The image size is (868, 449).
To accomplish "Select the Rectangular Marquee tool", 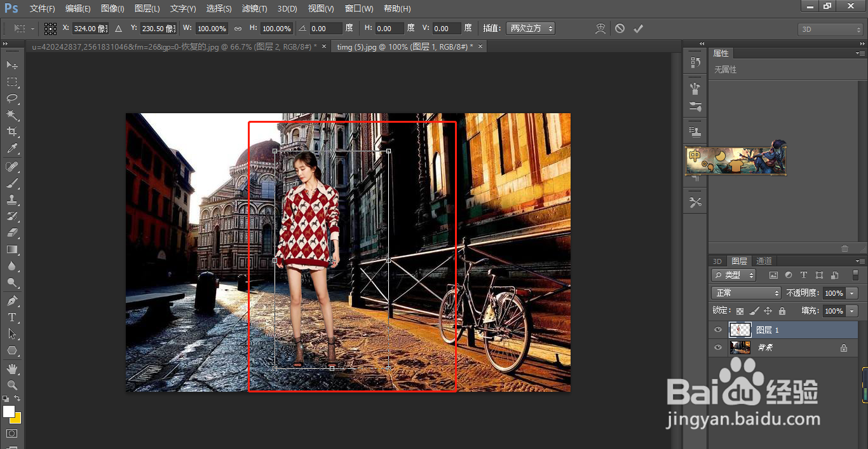I will point(12,81).
